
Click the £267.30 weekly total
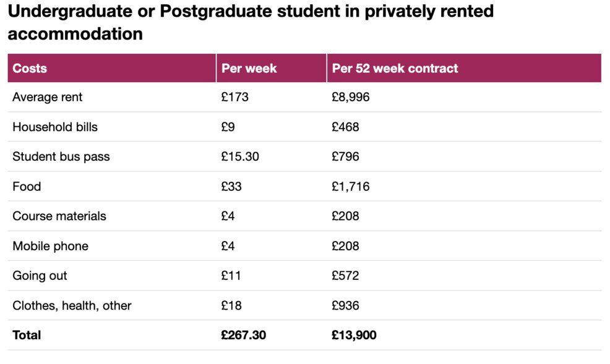click(x=244, y=335)
